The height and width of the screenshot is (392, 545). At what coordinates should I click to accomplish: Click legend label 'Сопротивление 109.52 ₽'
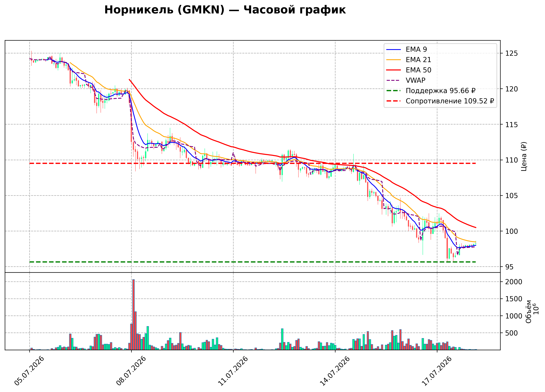click(450, 101)
